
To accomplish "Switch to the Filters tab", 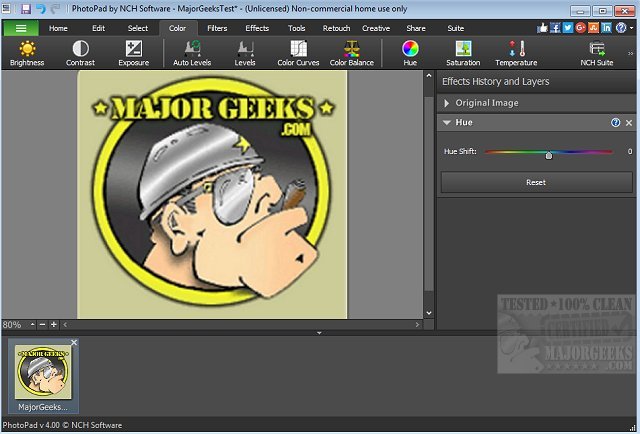I will click(217, 28).
